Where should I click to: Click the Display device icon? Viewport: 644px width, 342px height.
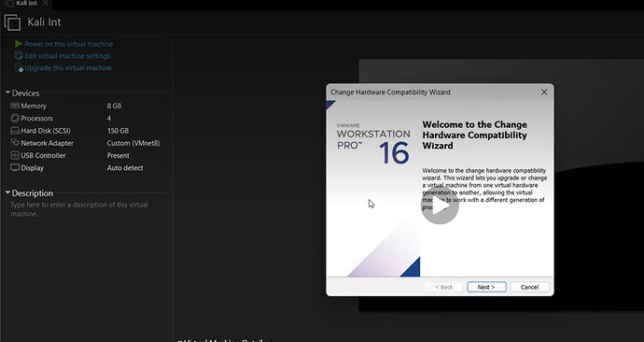pyautogui.click(x=15, y=167)
